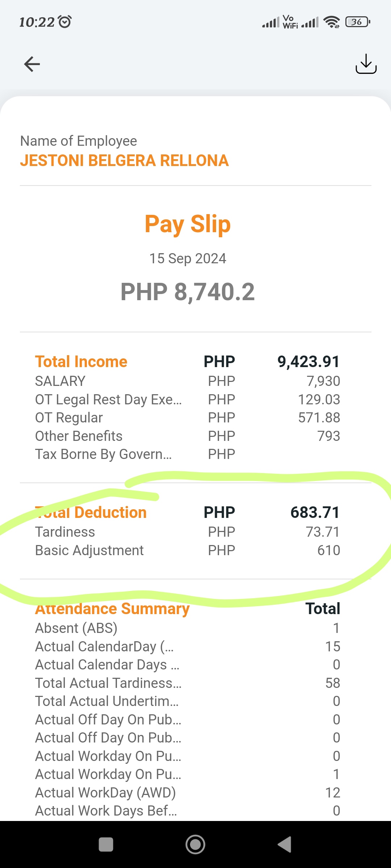Tap the net pay PHP 8,740.2
Screen dimensions: 391x868
click(x=188, y=292)
